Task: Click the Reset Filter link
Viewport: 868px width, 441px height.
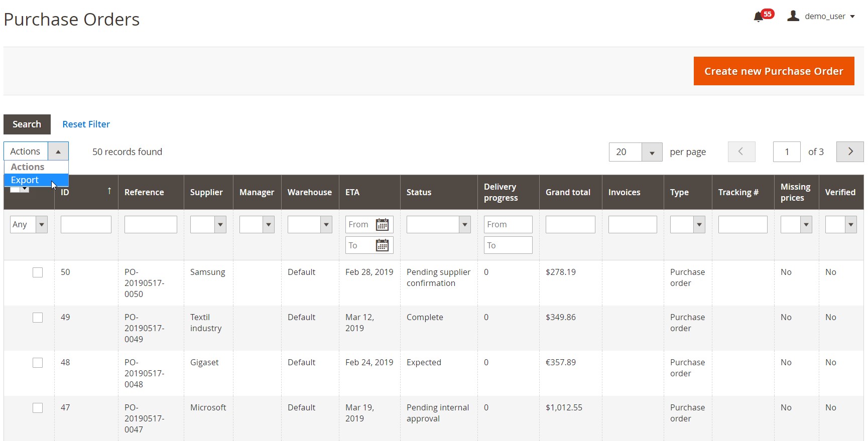Action: [x=86, y=124]
